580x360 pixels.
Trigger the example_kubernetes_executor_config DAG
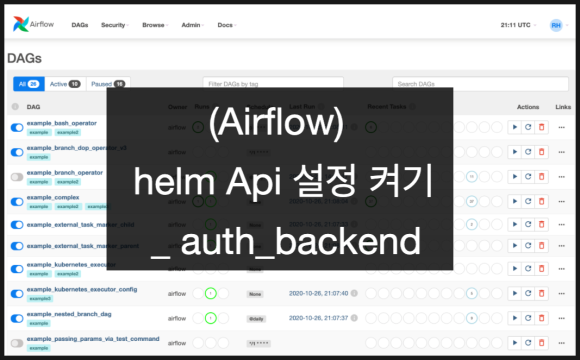click(515, 293)
